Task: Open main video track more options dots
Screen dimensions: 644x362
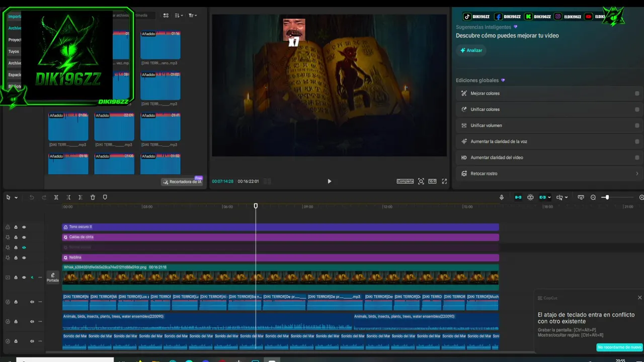Action: point(40,278)
